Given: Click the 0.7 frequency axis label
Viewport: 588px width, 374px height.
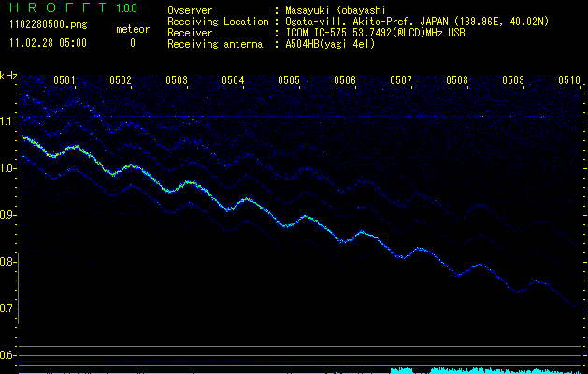Looking at the screenshot, I should pyautogui.click(x=8, y=309).
